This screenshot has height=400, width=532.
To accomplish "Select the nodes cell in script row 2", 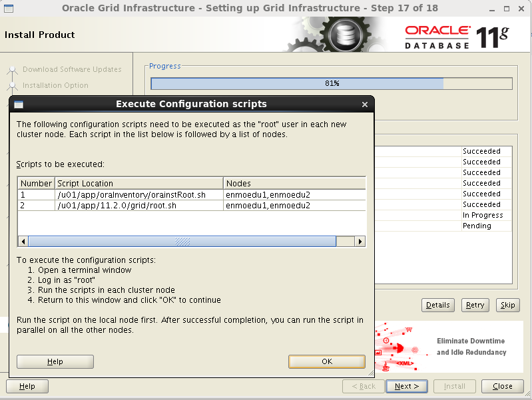I will coord(294,206).
